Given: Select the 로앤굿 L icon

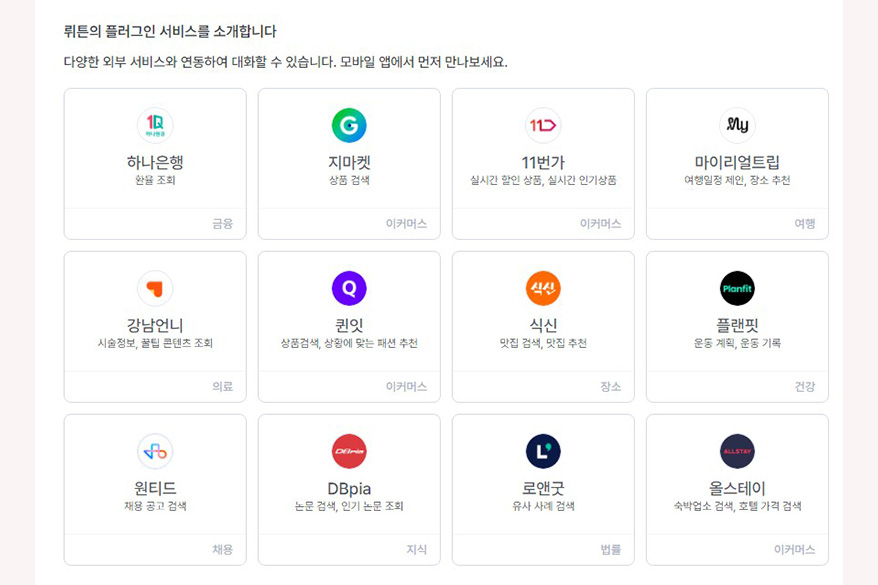Looking at the screenshot, I should coord(542,452).
